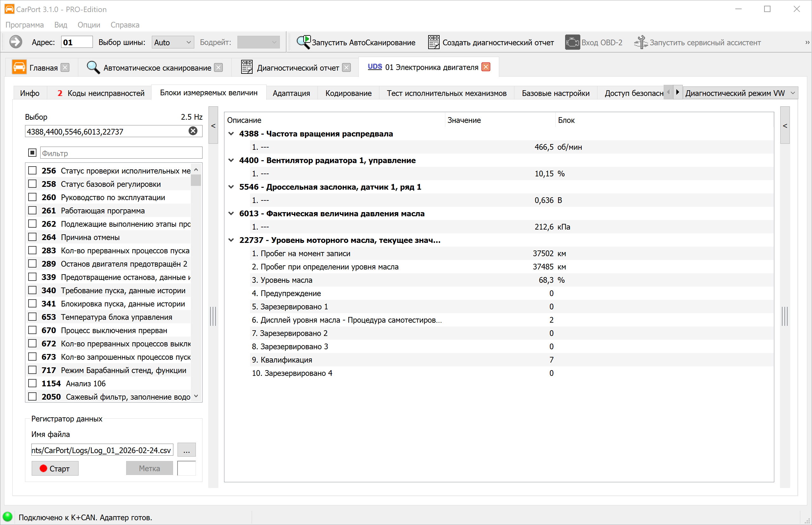Click the Фильтр input field

(x=121, y=153)
